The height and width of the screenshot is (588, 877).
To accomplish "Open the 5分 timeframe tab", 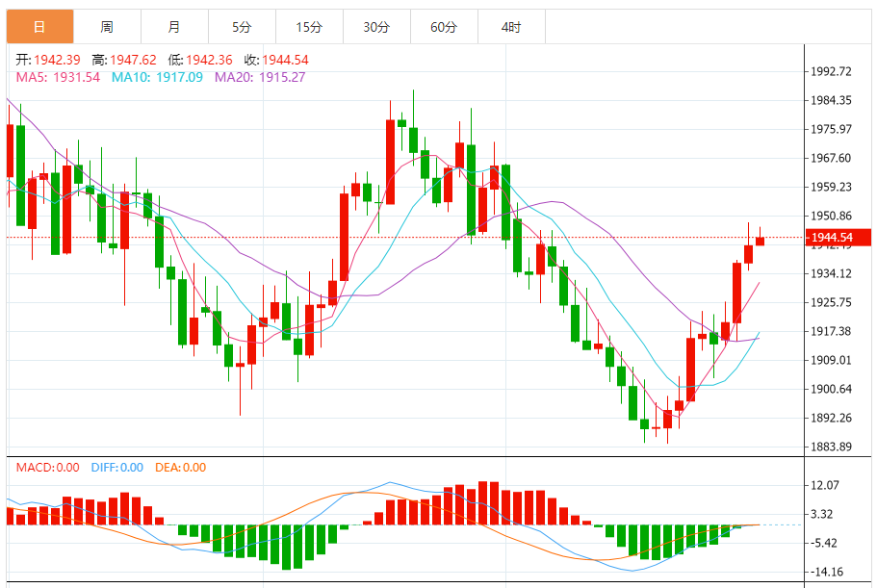I will 242,26.
